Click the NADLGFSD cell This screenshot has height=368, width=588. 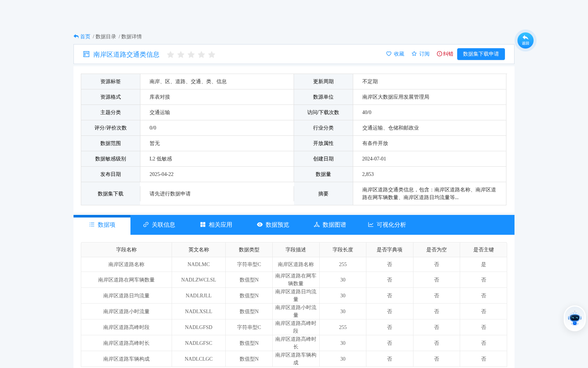pos(199,328)
